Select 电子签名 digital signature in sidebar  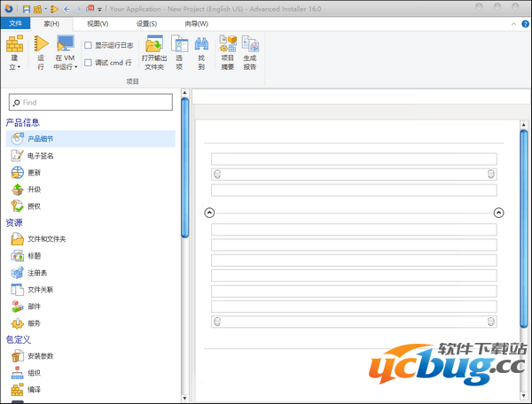(x=40, y=155)
